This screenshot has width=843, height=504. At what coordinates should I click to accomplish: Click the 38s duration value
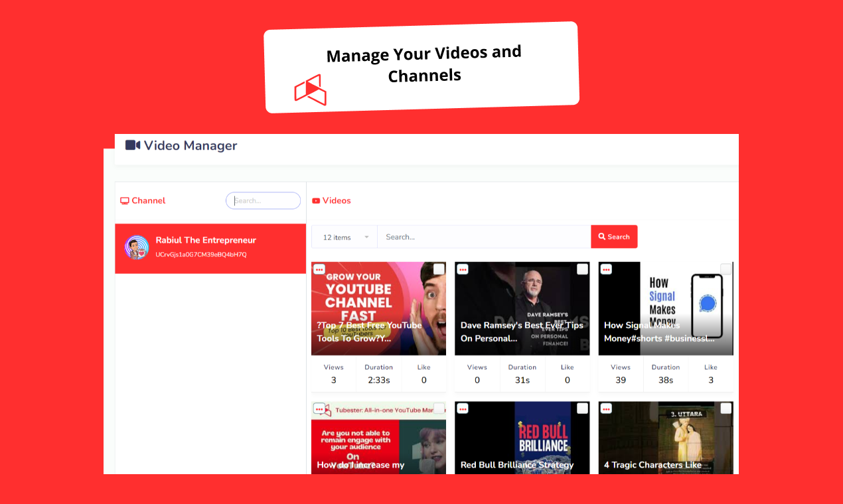point(666,380)
